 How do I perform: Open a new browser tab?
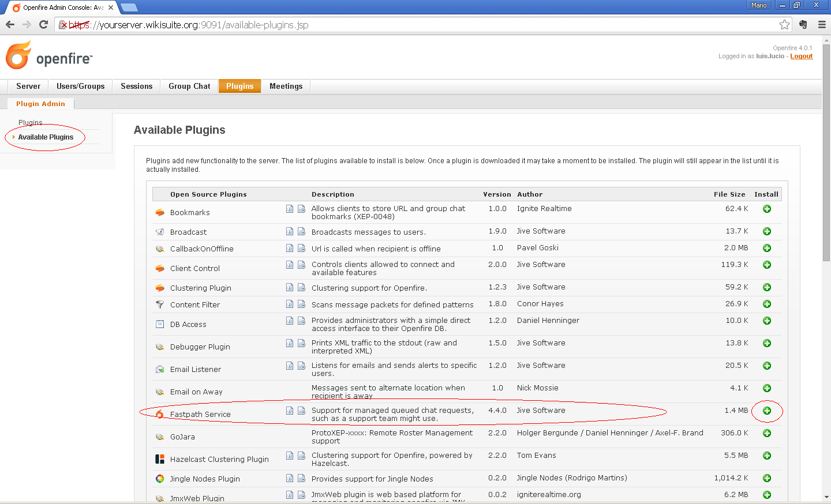pos(129,7)
